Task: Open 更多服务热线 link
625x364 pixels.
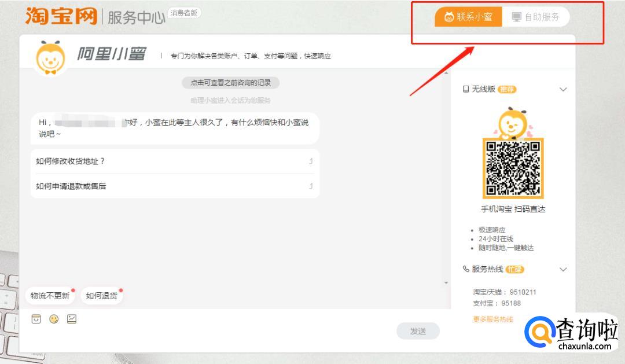Action: click(x=493, y=319)
